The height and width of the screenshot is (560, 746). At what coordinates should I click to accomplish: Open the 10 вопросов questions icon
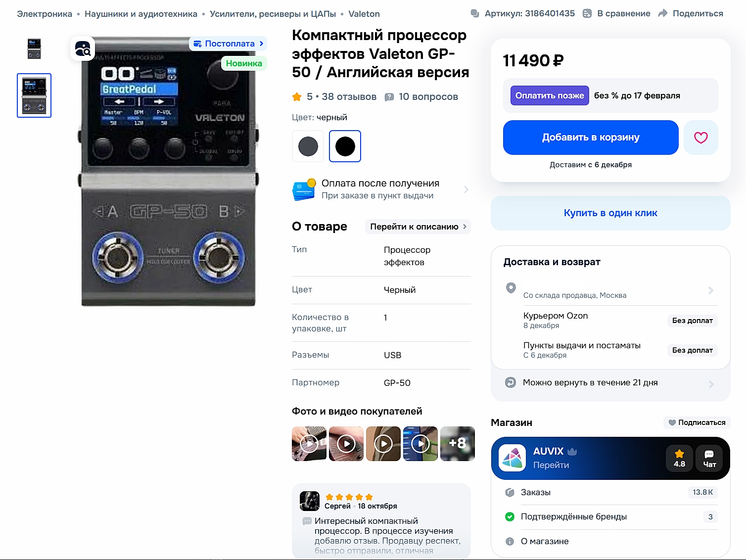coord(389,97)
